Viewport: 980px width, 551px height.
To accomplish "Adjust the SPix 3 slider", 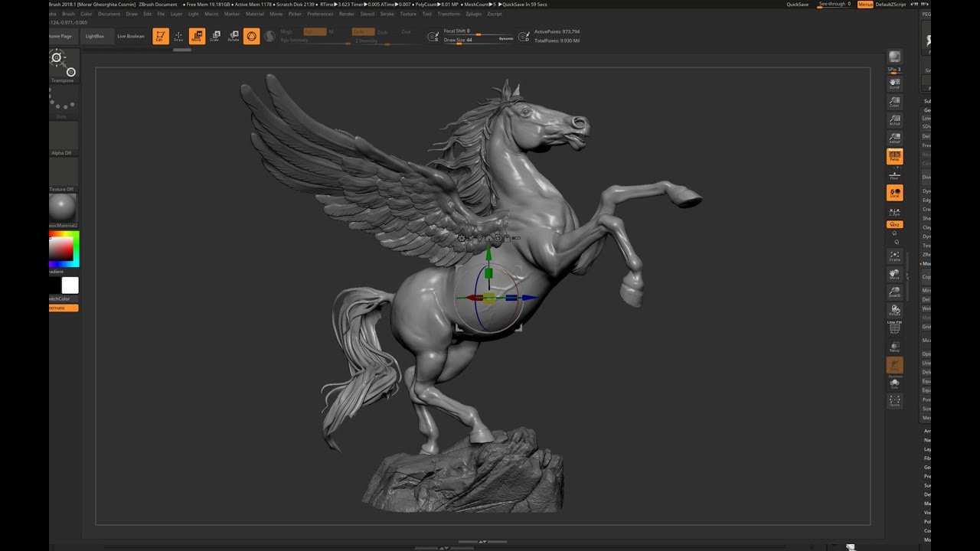I will pos(894,70).
